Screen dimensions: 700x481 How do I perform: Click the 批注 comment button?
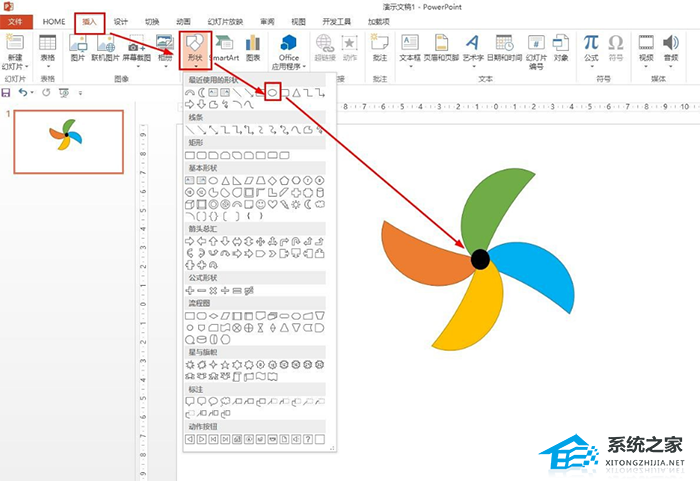(x=380, y=48)
